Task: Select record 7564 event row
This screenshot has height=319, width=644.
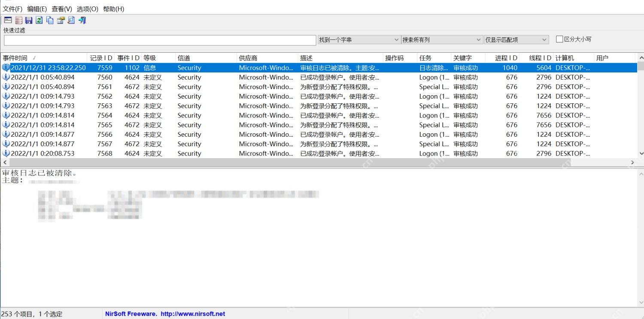Action: pyautogui.click(x=319, y=115)
